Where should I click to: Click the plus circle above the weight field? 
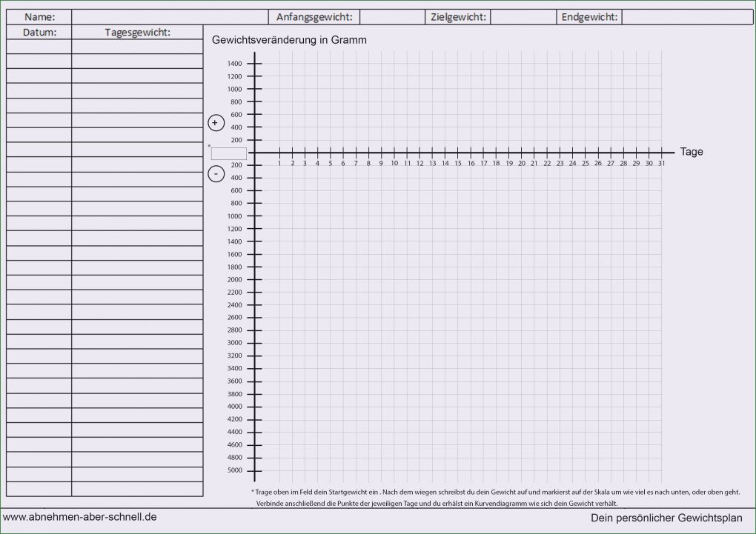click(x=216, y=122)
